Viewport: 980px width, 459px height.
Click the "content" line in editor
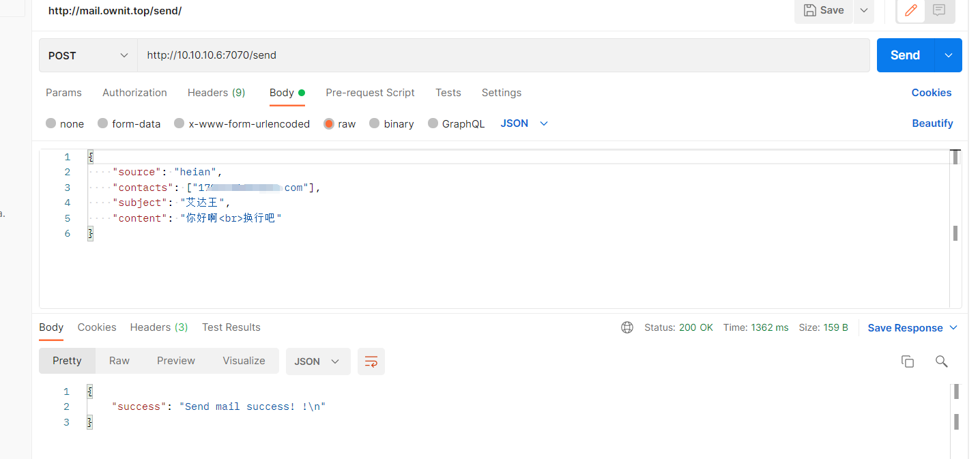(x=197, y=218)
